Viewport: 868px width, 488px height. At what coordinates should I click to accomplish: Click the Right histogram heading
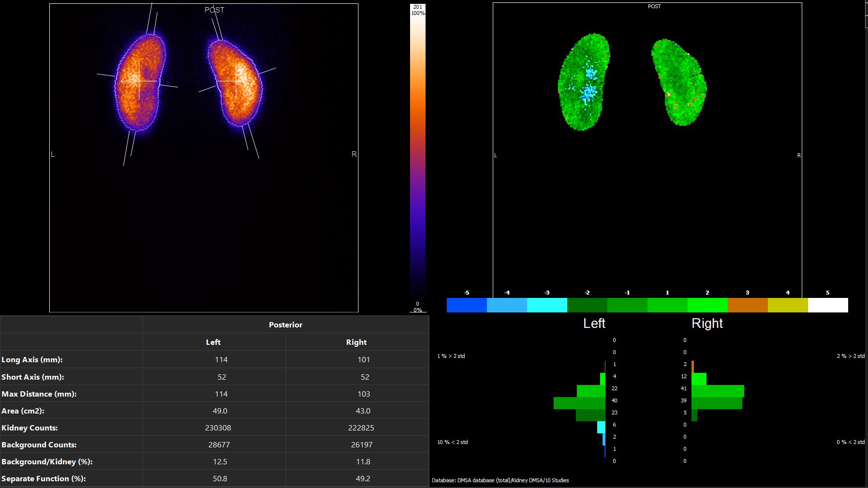(707, 323)
